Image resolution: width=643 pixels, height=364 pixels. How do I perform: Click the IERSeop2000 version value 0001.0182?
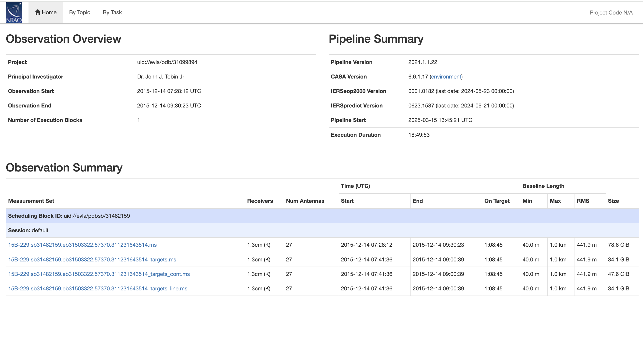pyautogui.click(x=421, y=91)
